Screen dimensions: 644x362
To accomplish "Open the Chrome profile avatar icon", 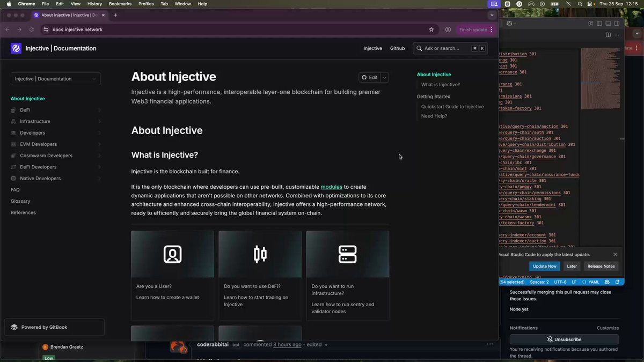I will pos(448,29).
